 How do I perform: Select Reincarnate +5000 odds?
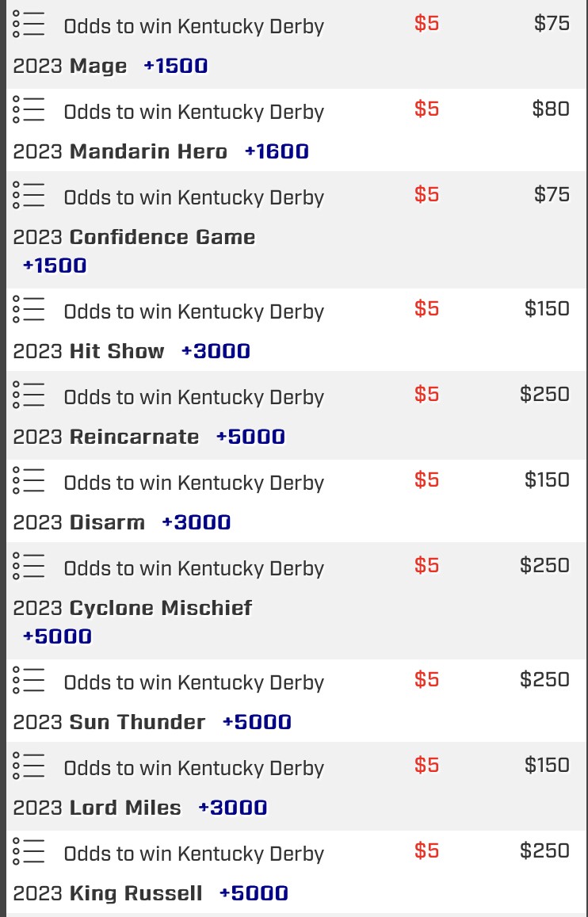pos(250,437)
